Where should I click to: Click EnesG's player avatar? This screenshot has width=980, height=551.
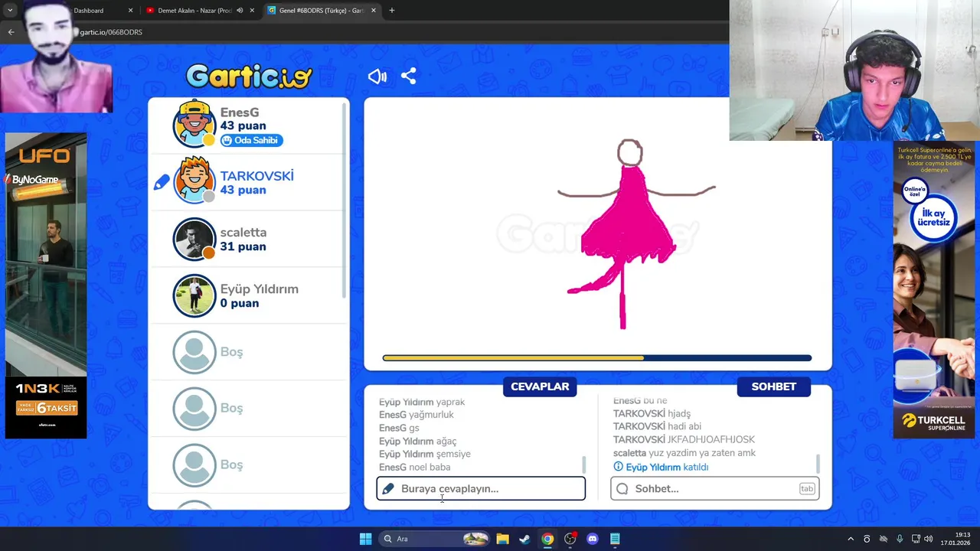pyautogui.click(x=194, y=125)
